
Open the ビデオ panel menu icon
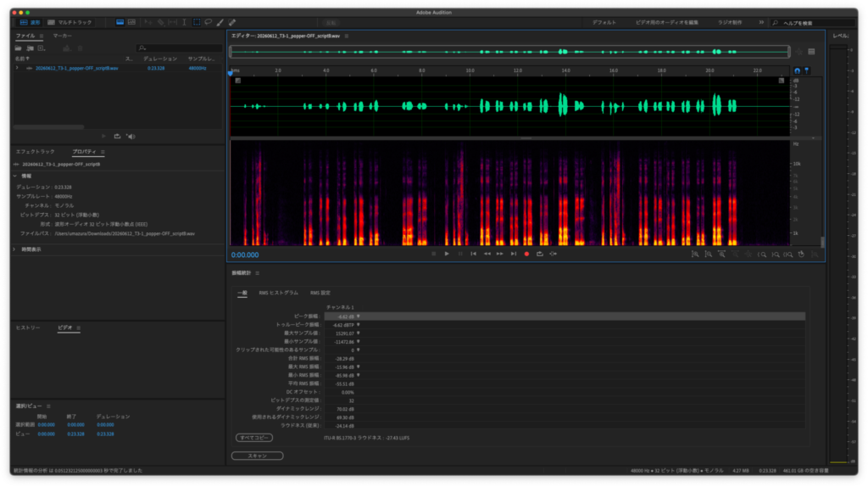click(79, 328)
